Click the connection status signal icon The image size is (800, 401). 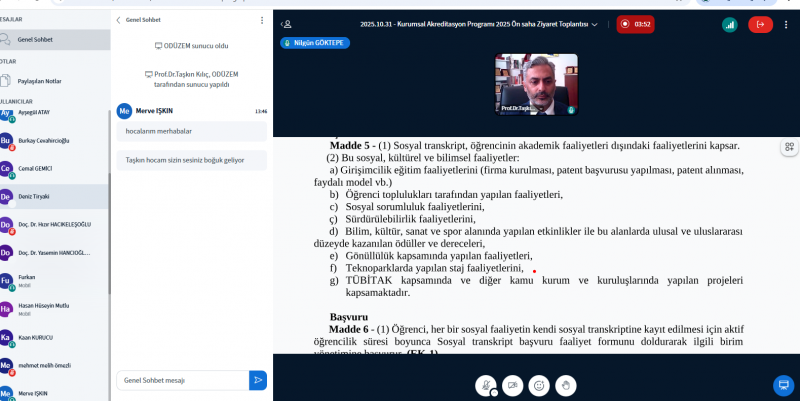pos(730,23)
